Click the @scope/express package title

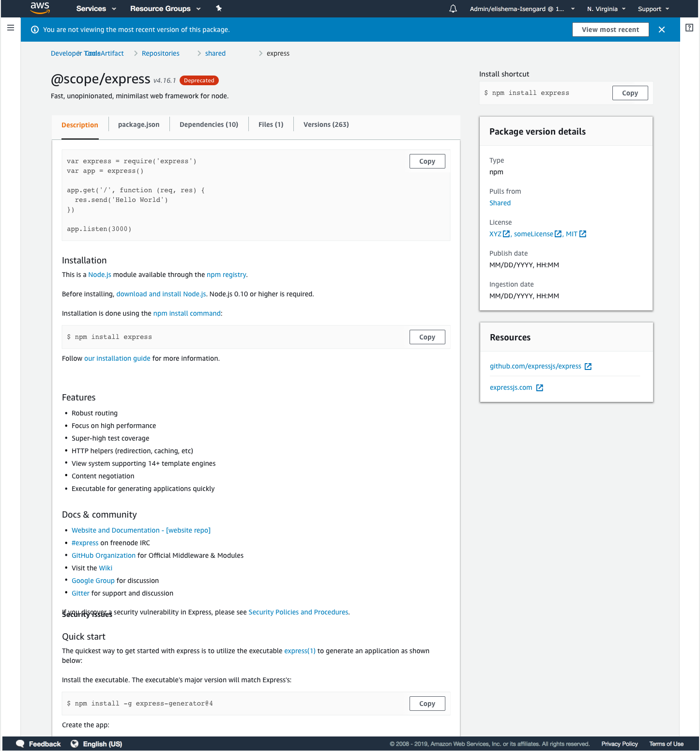(x=101, y=78)
